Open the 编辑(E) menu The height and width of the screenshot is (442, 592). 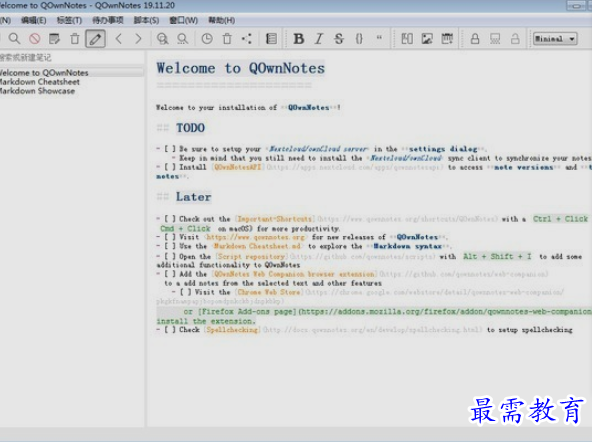34,20
